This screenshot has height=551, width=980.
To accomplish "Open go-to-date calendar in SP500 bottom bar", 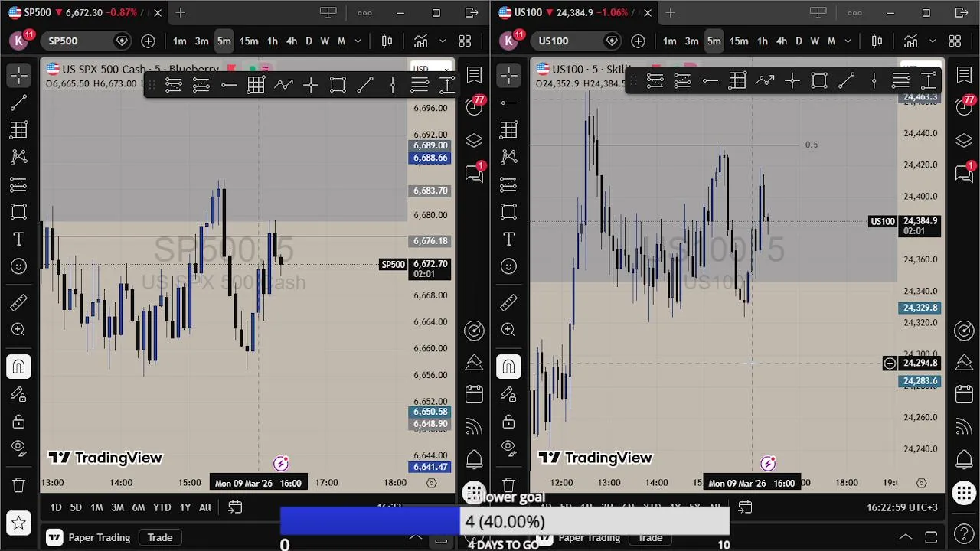I will pyautogui.click(x=235, y=507).
